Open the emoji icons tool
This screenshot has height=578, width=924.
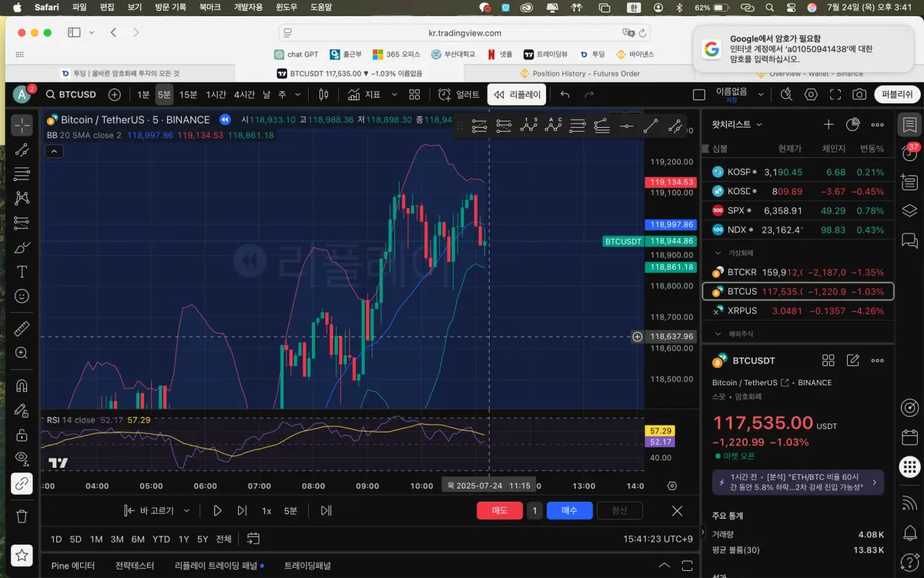pyautogui.click(x=22, y=296)
